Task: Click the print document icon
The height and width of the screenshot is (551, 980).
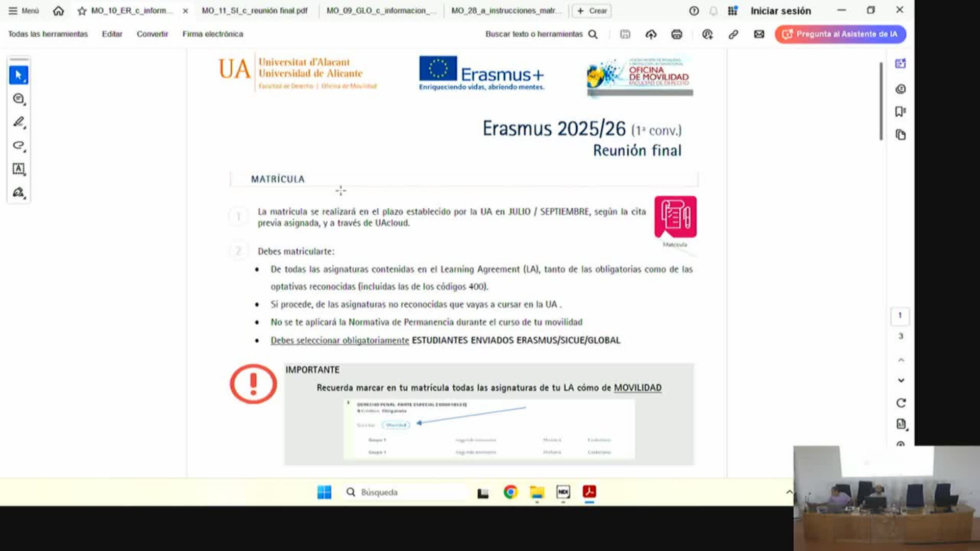Action: tap(677, 34)
